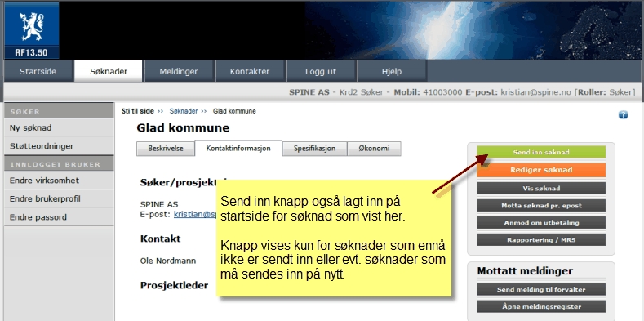Select Logg ut in top navigation
The image size is (644, 321).
tap(321, 71)
